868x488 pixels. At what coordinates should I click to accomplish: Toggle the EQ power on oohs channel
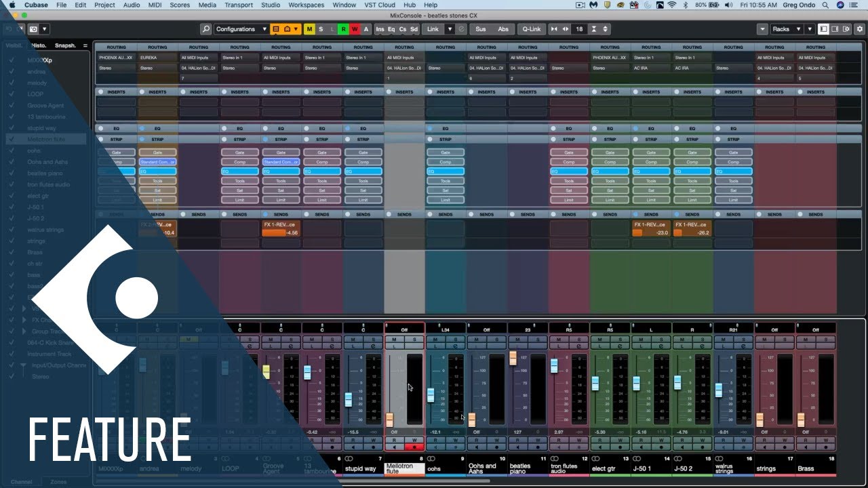tap(430, 128)
